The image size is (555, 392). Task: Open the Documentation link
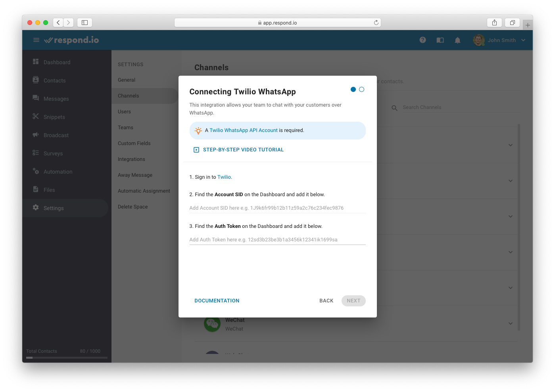click(x=217, y=301)
